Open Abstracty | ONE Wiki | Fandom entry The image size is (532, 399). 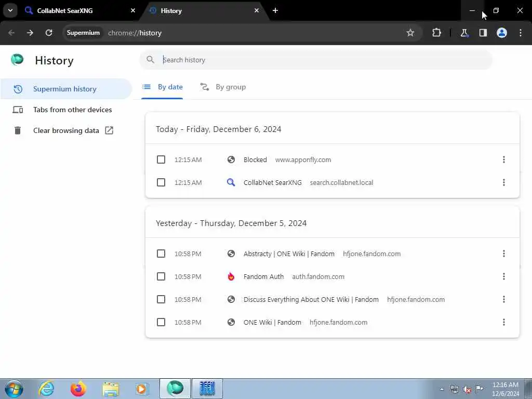tap(289, 254)
